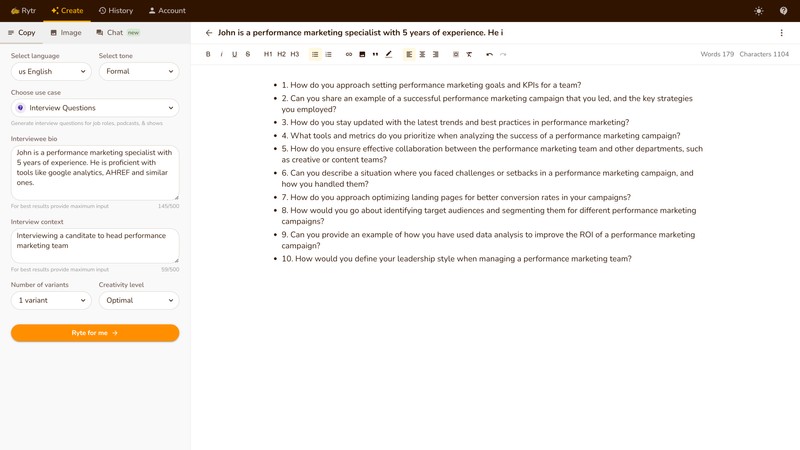Insert an image into the document

[362, 54]
